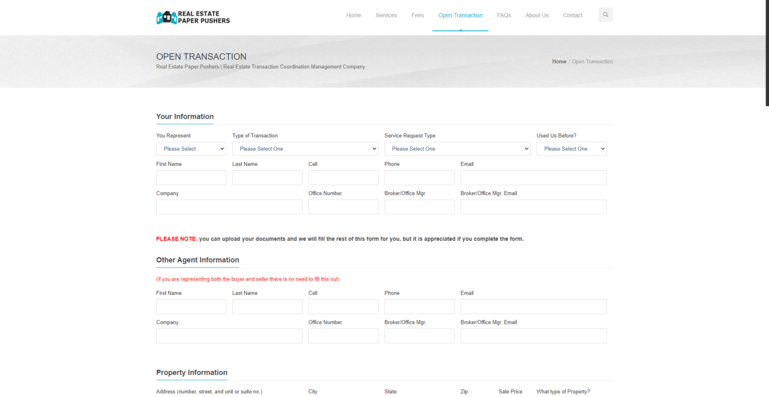Click the Home breadcrumb link
Viewport: 769px width, 397px height.
click(x=559, y=61)
